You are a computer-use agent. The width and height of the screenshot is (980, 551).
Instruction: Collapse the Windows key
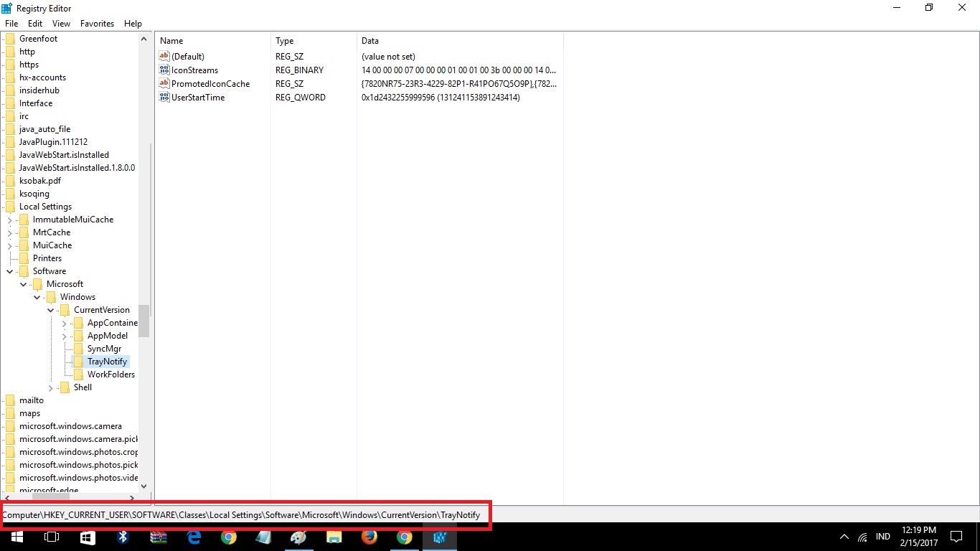[37, 297]
